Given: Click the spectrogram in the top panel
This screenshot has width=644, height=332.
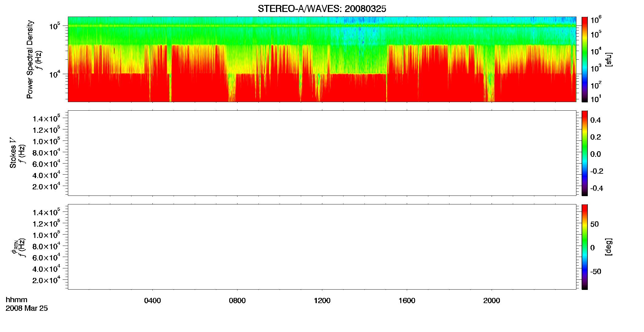Looking at the screenshot, I should [x=322, y=59].
